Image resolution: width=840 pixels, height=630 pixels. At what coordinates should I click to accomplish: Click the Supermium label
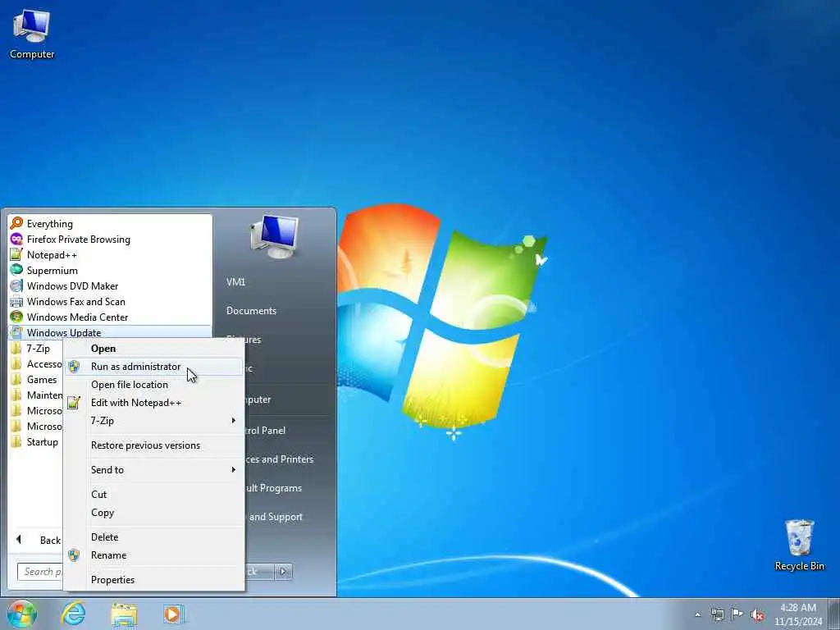[52, 271]
